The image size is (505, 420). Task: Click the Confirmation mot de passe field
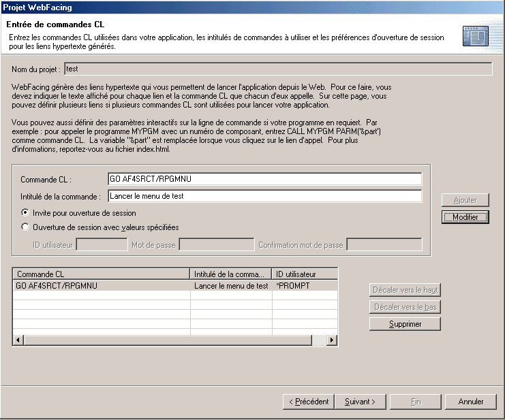point(384,245)
